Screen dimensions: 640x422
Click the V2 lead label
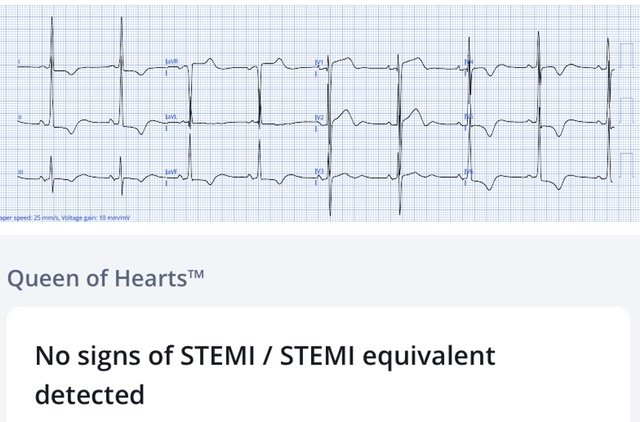point(320,117)
